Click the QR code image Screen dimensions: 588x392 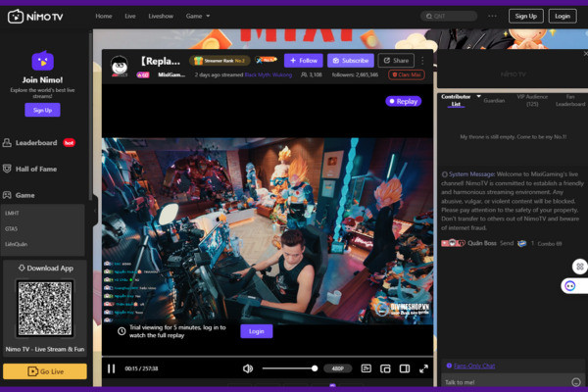(45, 309)
